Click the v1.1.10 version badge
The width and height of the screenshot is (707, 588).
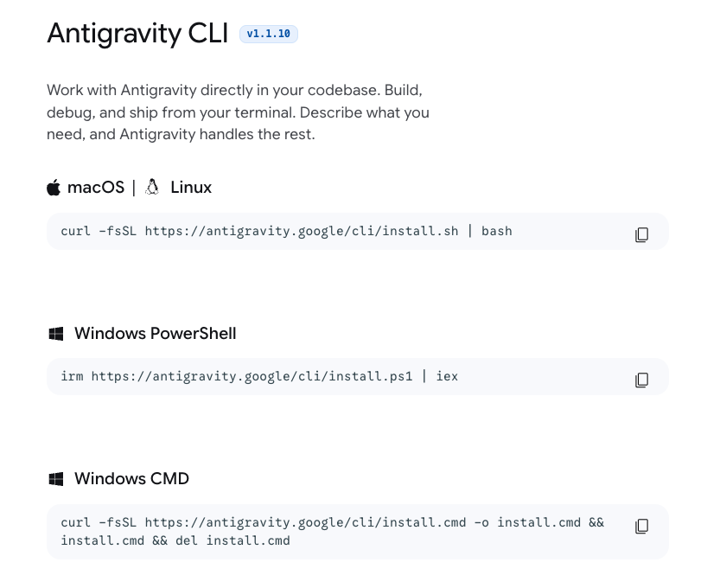coord(268,34)
